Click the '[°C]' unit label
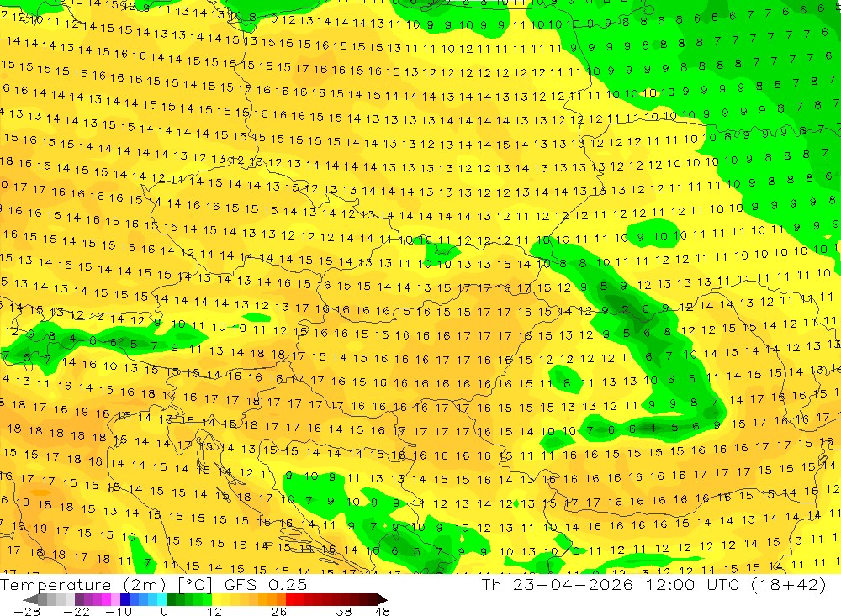The image size is (841, 616). [x=195, y=585]
